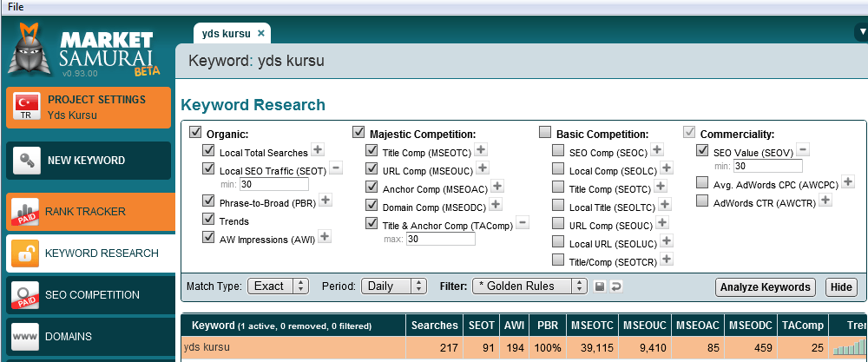This screenshot has height=362, width=868.
Task: Click minus icon next to SEO Value (SEOV)
Action: tap(803, 149)
